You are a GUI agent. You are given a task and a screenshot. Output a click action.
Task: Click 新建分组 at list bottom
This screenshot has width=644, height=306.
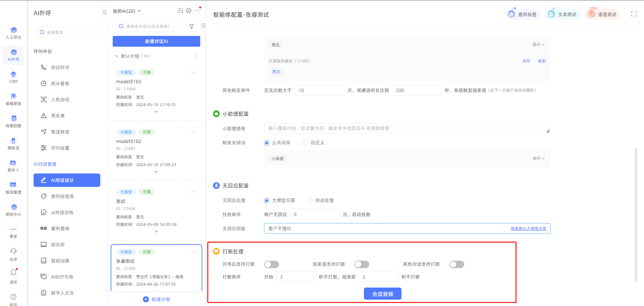(x=156, y=299)
